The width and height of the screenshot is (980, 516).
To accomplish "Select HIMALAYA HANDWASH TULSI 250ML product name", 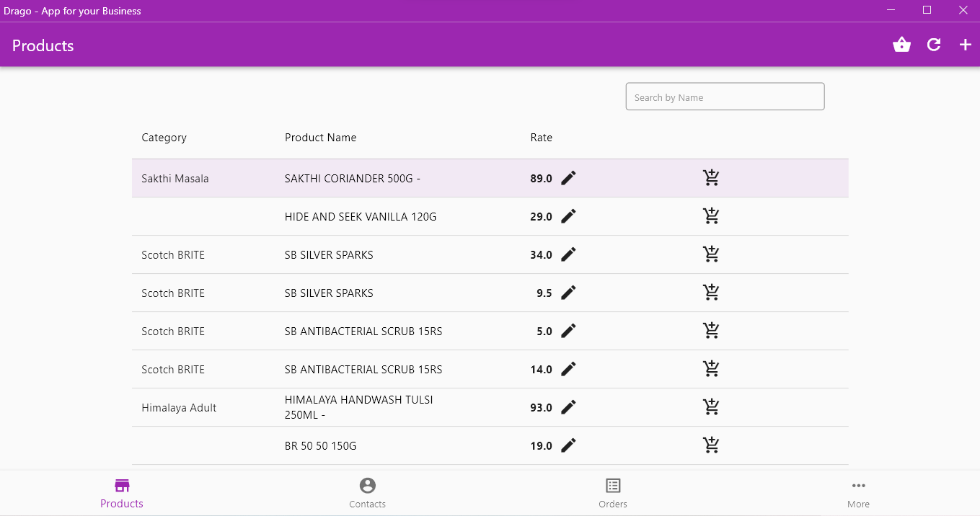I will (x=359, y=408).
